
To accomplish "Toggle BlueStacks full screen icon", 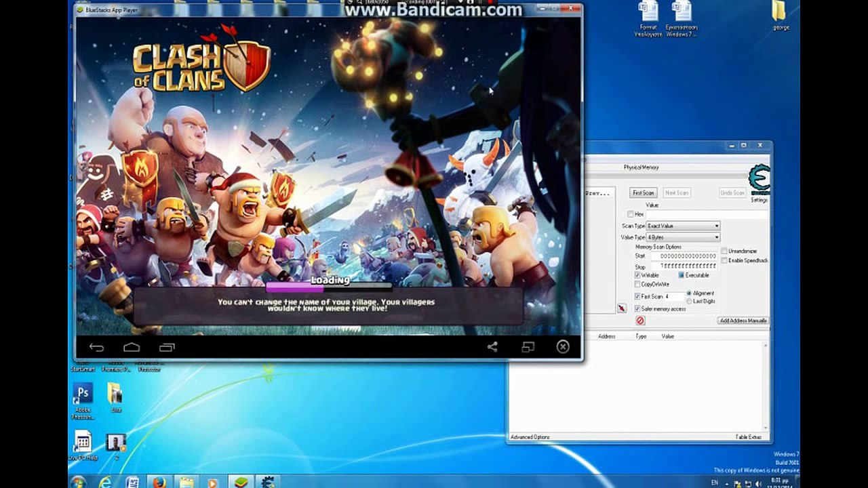I will pos(528,347).
